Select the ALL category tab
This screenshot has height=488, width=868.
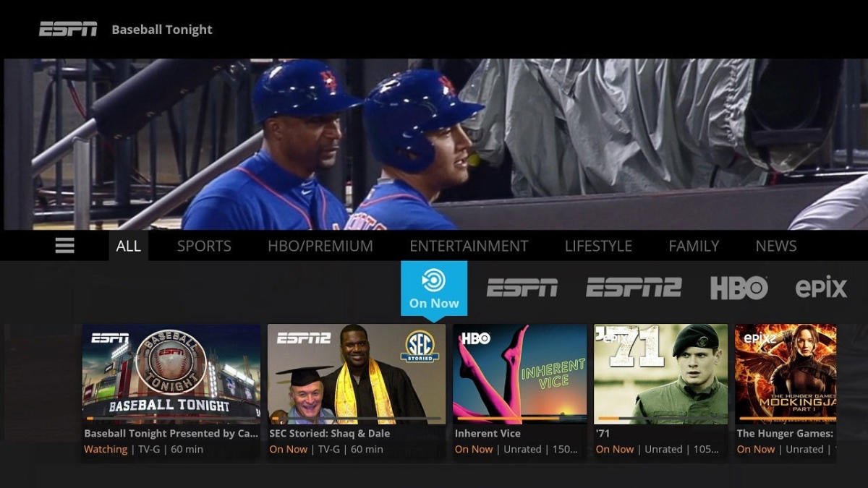click(128, 246)
